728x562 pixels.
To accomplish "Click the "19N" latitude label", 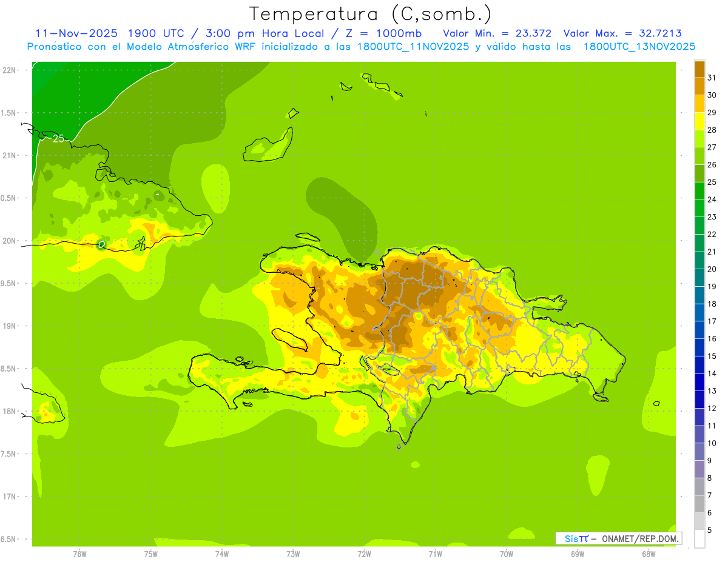I will tap(9, 326).
